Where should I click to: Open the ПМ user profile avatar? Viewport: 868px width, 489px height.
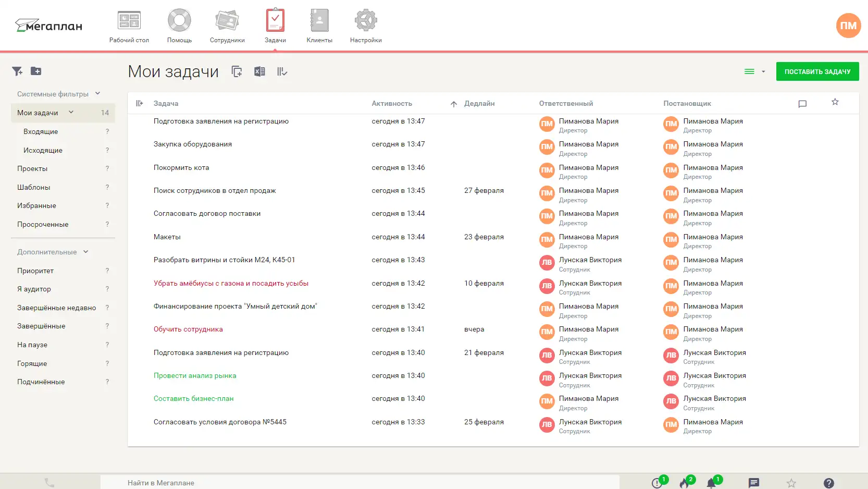pyautogui.click(x=848, y=26)
